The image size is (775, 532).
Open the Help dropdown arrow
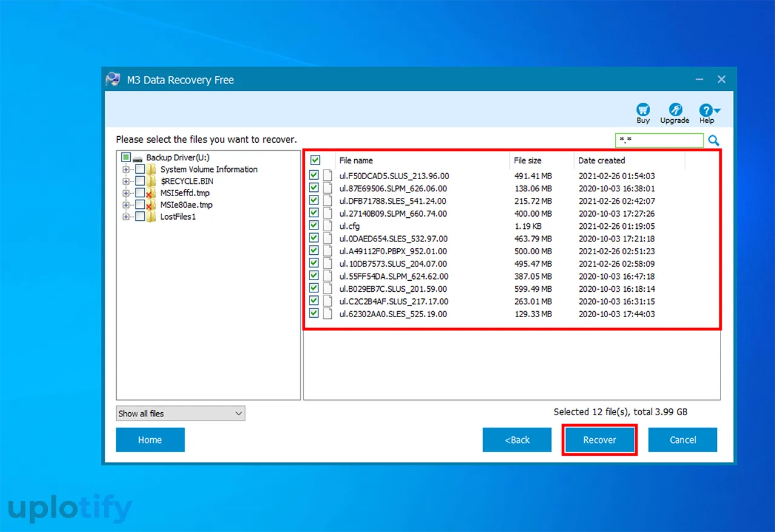click(x=717, y=111)
